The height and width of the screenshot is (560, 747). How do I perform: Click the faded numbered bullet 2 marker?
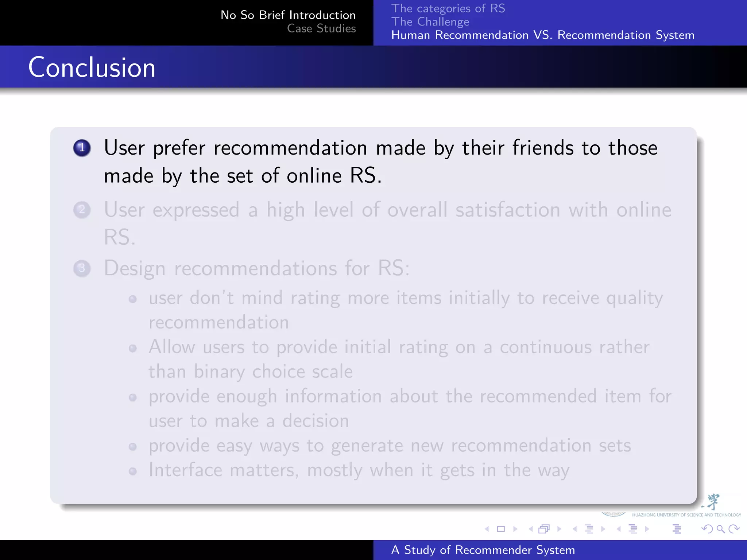tap(82, 210)
